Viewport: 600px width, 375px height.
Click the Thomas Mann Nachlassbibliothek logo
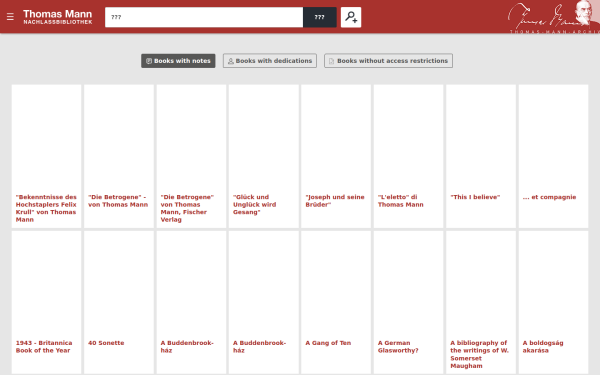click(x=57, y=17)
